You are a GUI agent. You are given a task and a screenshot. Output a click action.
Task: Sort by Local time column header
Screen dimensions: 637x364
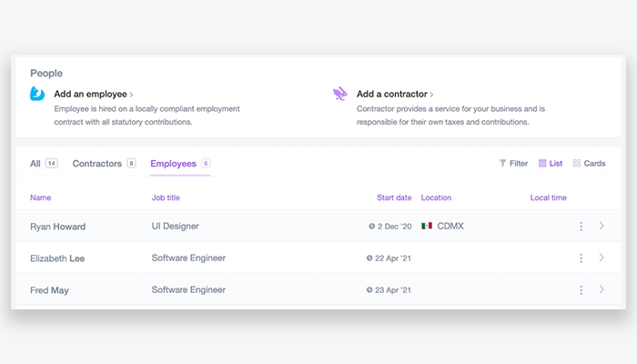(x=549, y=197)
